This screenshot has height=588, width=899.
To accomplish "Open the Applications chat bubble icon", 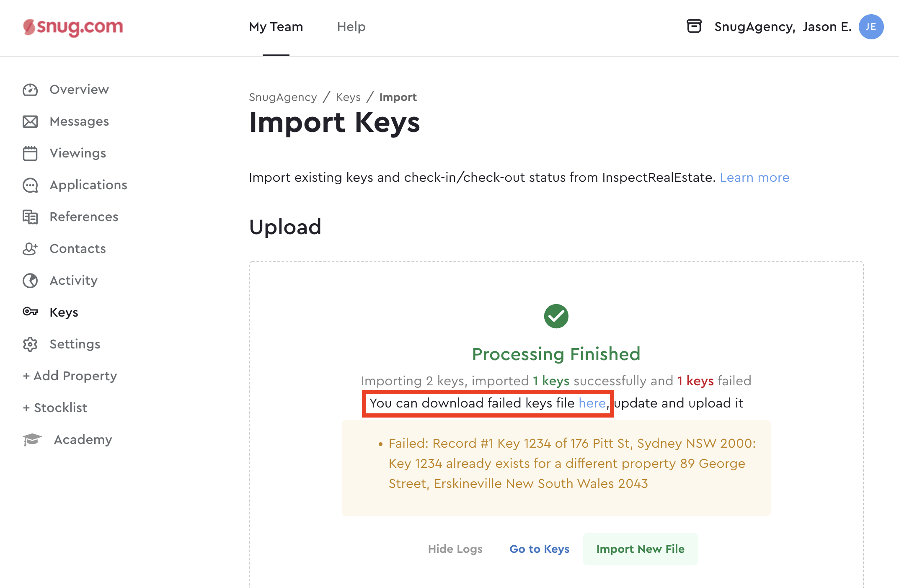I will pyautogui.click(x=30, y=185).
